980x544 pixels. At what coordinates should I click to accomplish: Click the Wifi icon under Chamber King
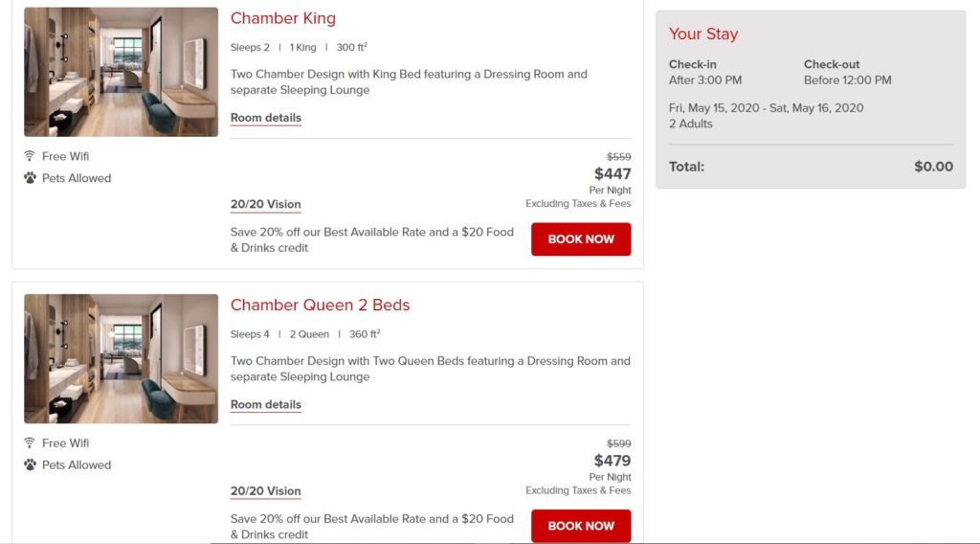pos(30,156)
